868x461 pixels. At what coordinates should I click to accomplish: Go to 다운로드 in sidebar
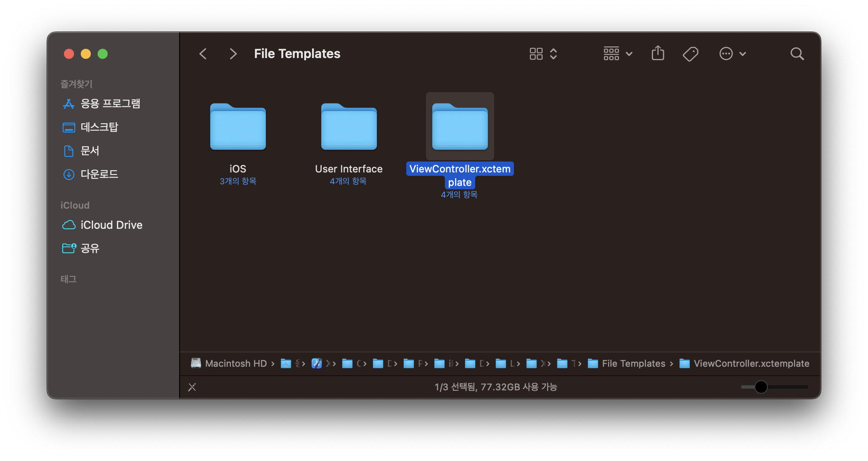(99, 174)
